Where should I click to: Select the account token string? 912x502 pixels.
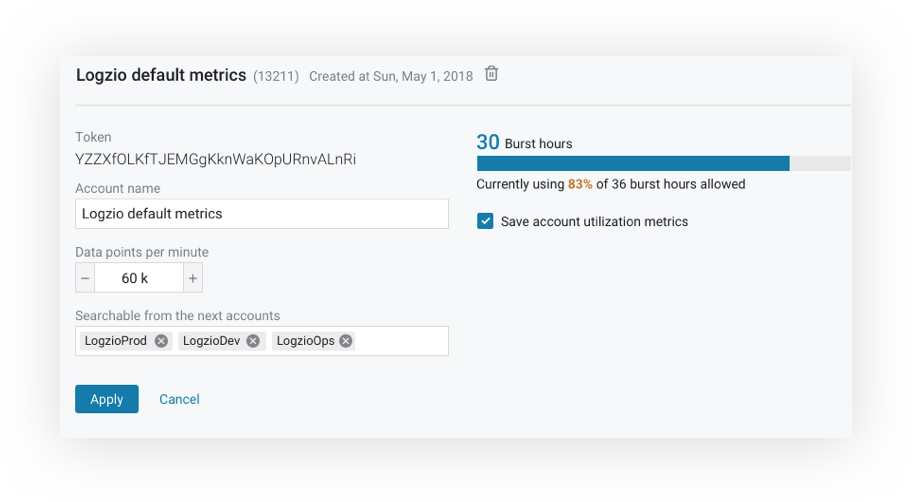[x=216, y=159]
